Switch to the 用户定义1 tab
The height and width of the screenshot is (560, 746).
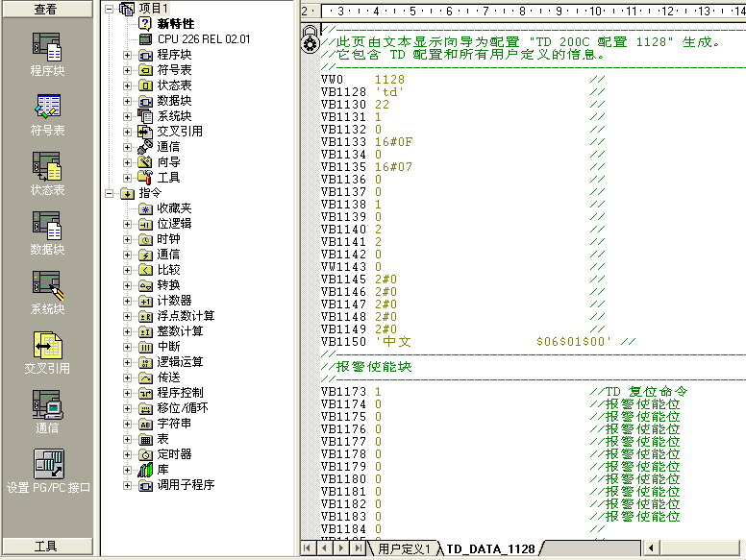click(403, 548)
